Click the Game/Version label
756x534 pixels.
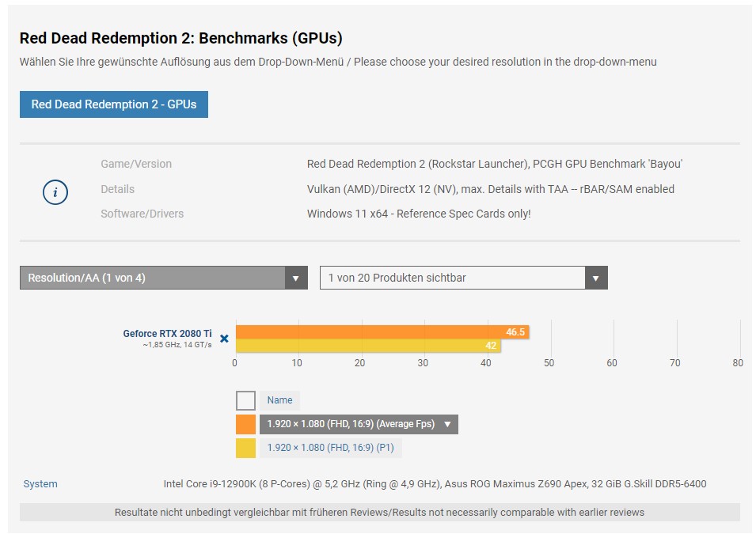pyautogui.click(x=136, y=164)
